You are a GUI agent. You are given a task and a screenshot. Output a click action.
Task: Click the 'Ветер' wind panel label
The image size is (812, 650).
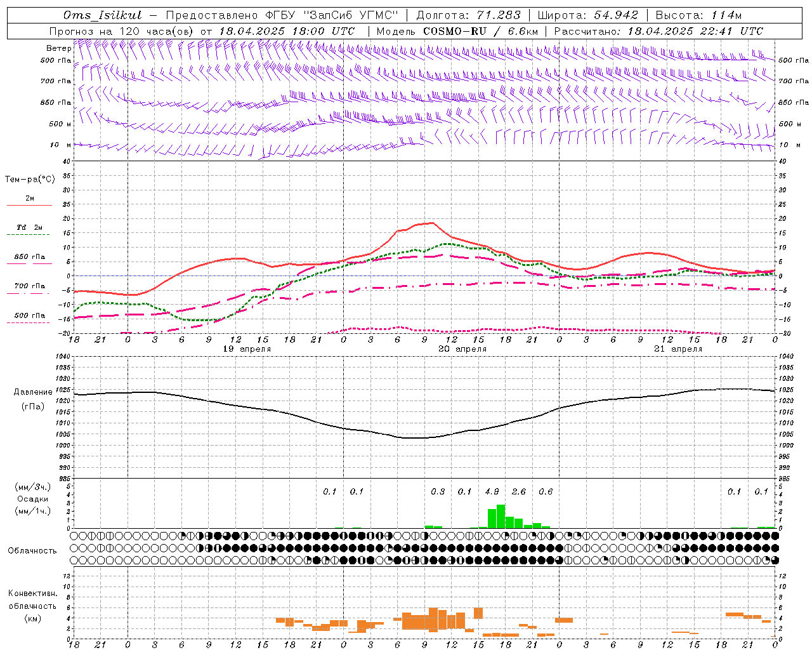(59, 48)
